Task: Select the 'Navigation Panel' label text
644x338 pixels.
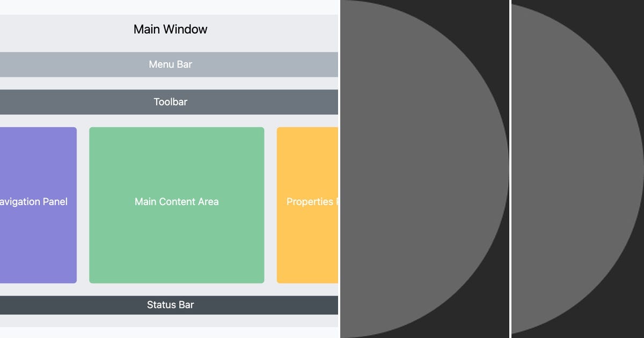Action: click(33, 202)
